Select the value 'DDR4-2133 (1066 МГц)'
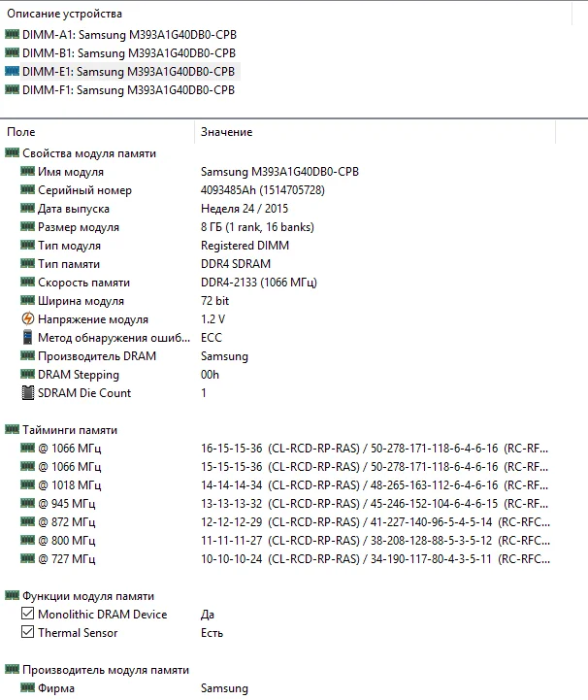Image resolution: width=588 pixels, height=700 pixels. pos(259,283)
